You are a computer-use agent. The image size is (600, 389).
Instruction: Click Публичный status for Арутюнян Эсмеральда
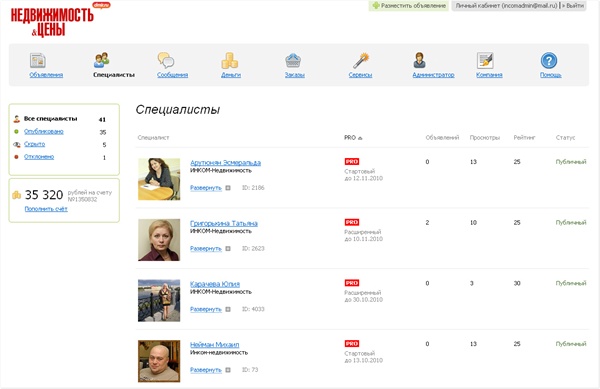click(x=571, y=162)
